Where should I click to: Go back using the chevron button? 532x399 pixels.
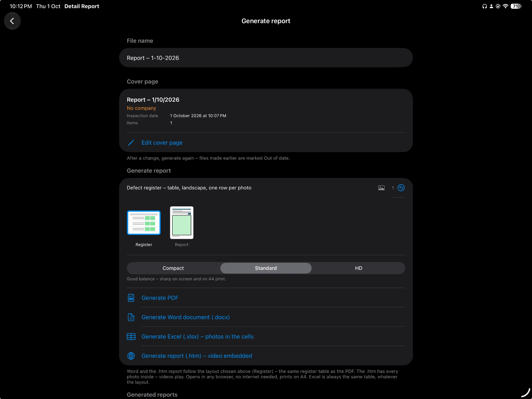pyautogui.click(x=12, y=21)
